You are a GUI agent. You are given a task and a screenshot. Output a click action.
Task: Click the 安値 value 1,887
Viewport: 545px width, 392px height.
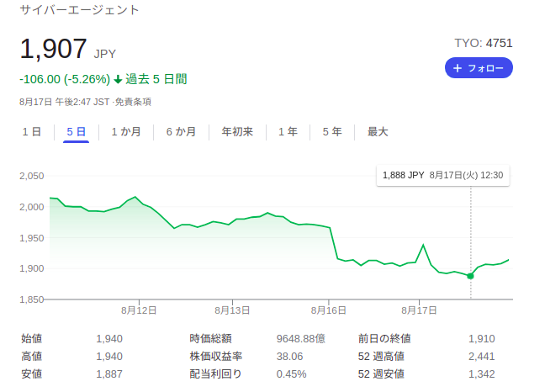click(x=109, y=374)
